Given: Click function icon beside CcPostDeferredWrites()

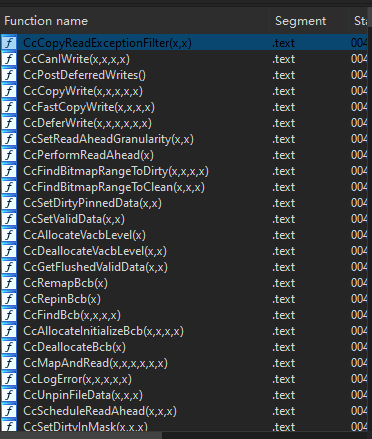Looking at the screenshot, I should pos(9,75).
